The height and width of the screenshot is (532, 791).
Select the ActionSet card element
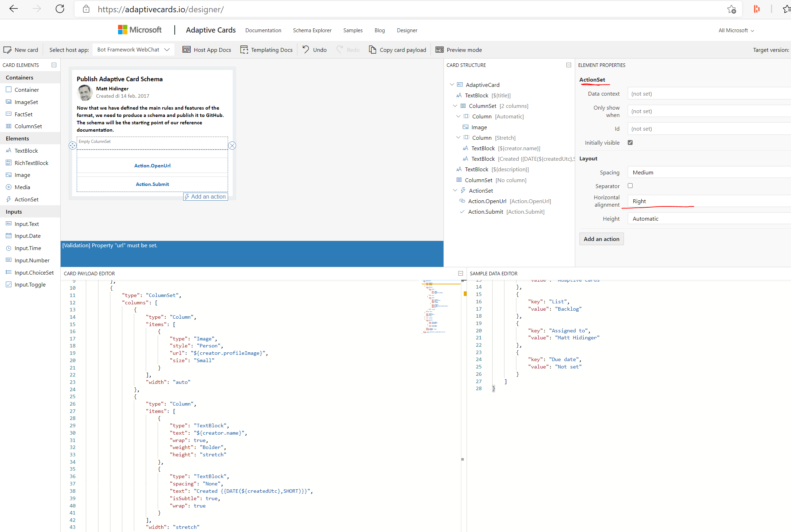[x=26, y=199]
